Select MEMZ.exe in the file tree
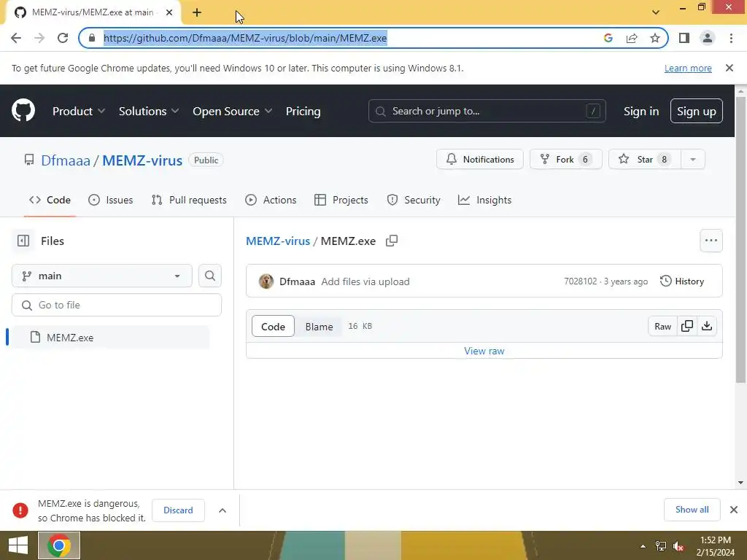747x560 pixels. click(x=109, y=337)
